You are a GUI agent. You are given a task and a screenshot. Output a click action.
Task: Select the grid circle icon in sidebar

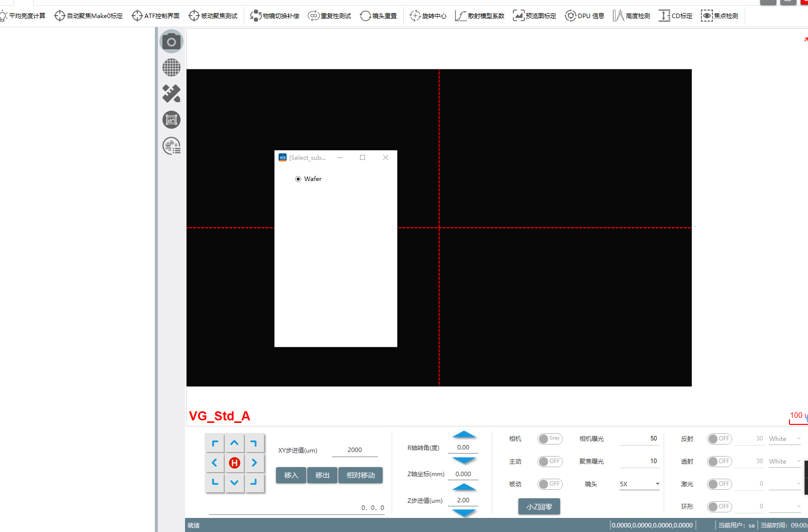171,67
